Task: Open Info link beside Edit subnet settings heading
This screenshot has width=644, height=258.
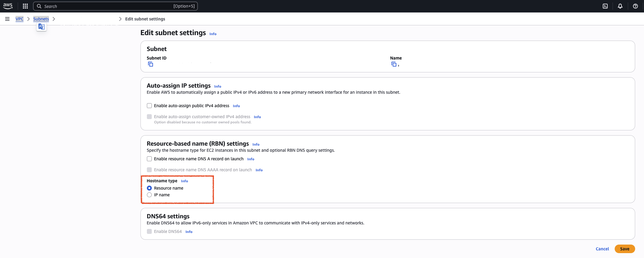Action: pyautogui.click(x=213, y=34)
